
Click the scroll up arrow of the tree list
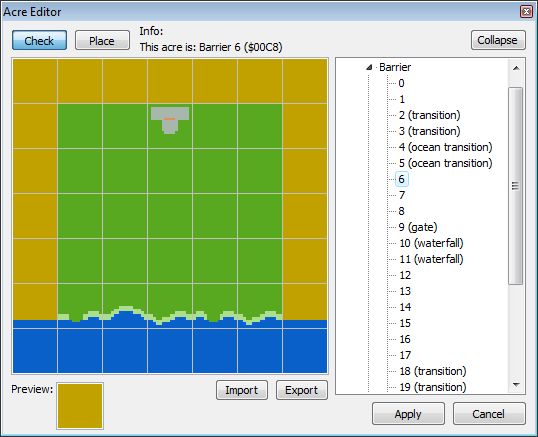click(516, 68)
